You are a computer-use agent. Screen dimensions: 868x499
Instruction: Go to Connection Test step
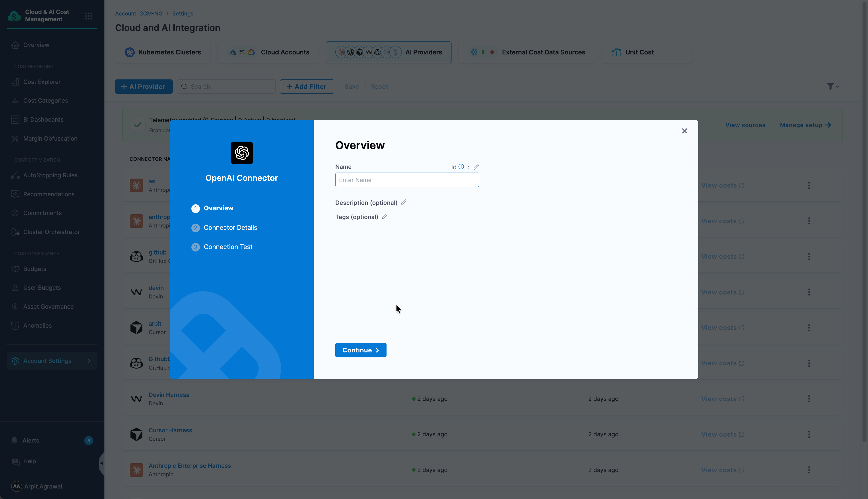tap(222, 247)
